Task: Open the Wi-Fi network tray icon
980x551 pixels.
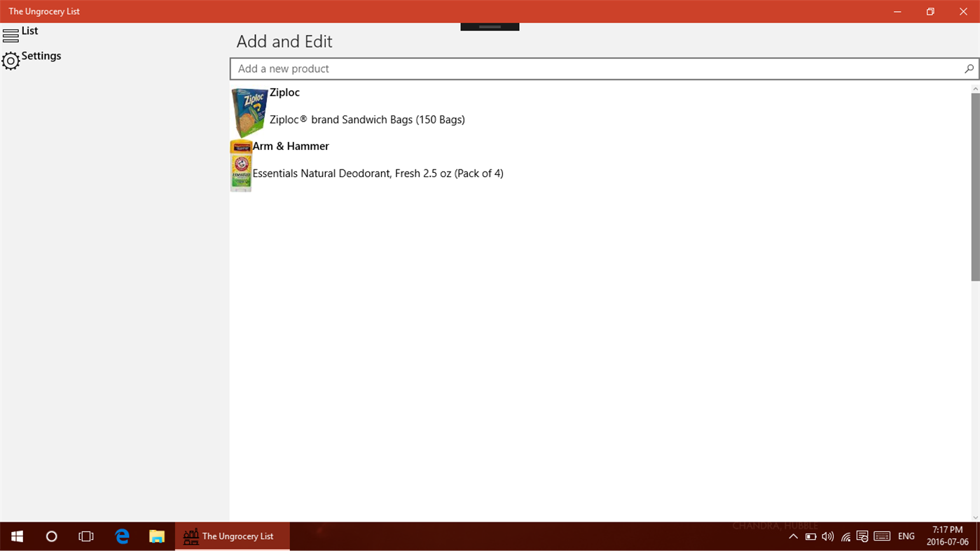Action: coord(845,536)
